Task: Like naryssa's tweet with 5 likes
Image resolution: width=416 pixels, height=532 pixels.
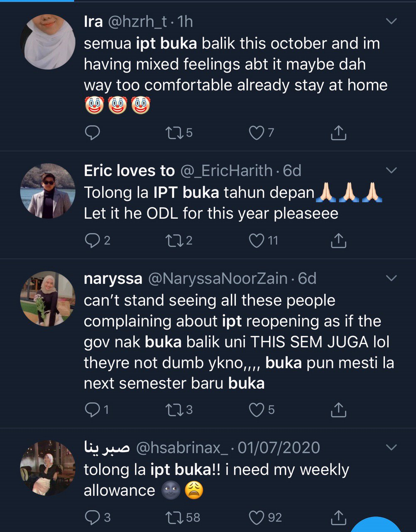Action: [x=256, y=410]
